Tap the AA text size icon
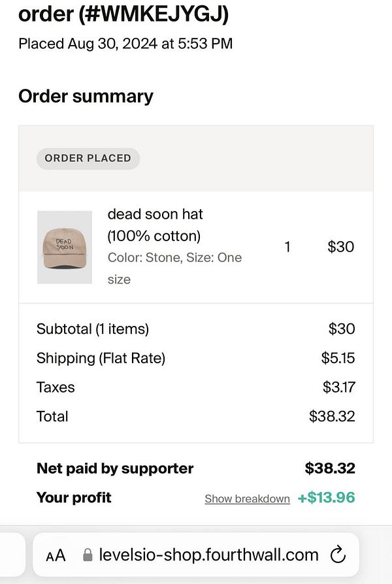This screenshot has height=584, width=392. (x=56, y=556)
